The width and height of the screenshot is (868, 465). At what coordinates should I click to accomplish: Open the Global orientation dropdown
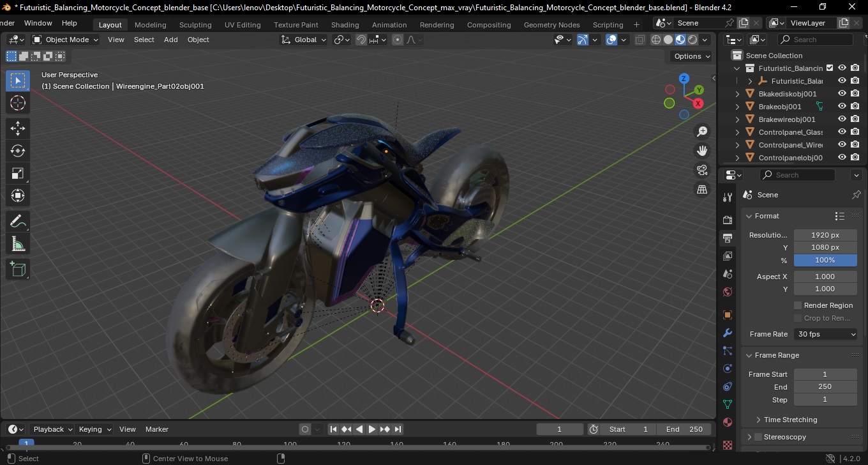(x=304, y=40)
